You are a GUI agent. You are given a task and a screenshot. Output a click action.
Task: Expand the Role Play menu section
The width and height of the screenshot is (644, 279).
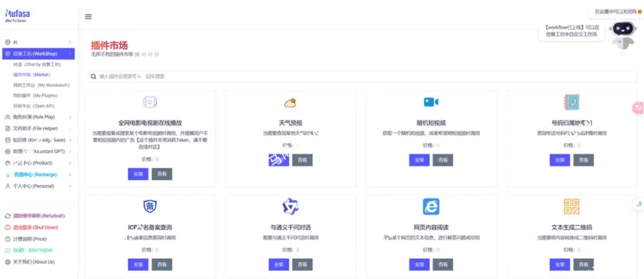(x=38, y=117)
